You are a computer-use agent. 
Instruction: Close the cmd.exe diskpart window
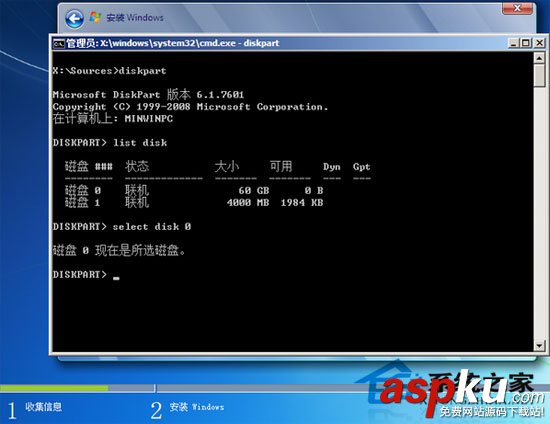pyautogui.click(x=539, y=43)
